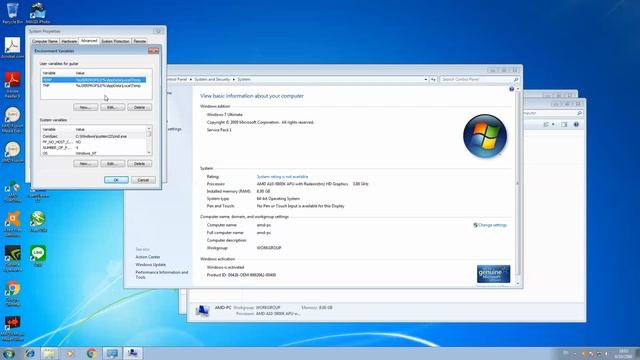This screenshot has height=360, width=640.
Task: Click the clock in system tray
Action: click(624, 353)
